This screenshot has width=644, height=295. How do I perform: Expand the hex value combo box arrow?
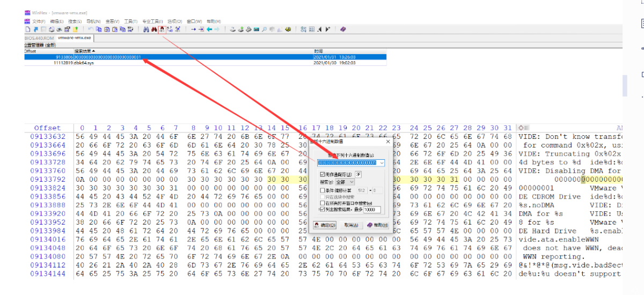click(x=382, y=163)
